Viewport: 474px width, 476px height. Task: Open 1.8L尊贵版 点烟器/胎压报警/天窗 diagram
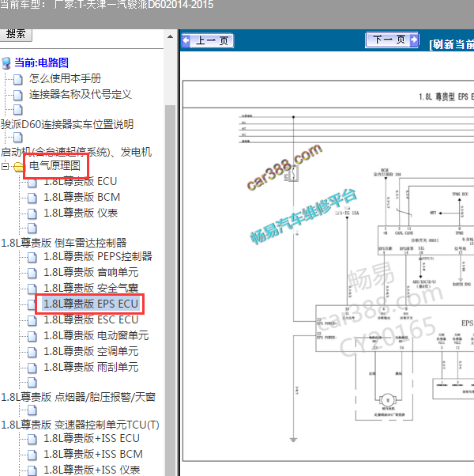tap(78, 397)
